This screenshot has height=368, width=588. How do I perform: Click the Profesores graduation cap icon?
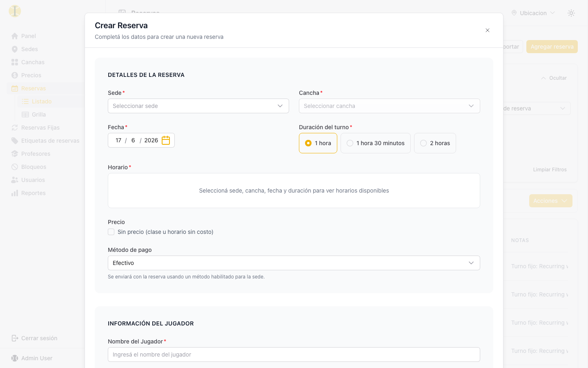point(15,154)
